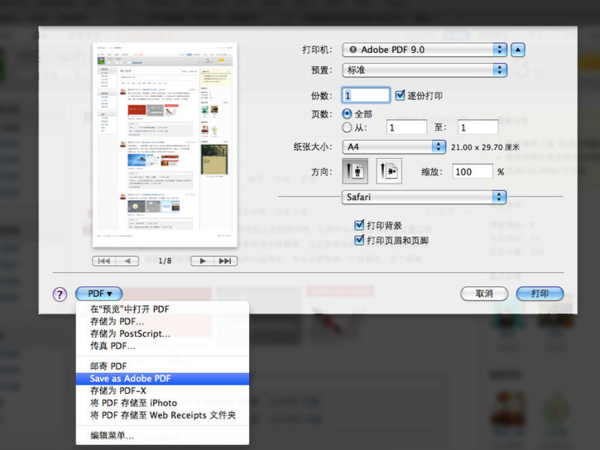The height and width of the screenshot is (450, 600).
Task: Select 从 page range radio button
Action: 347,127
